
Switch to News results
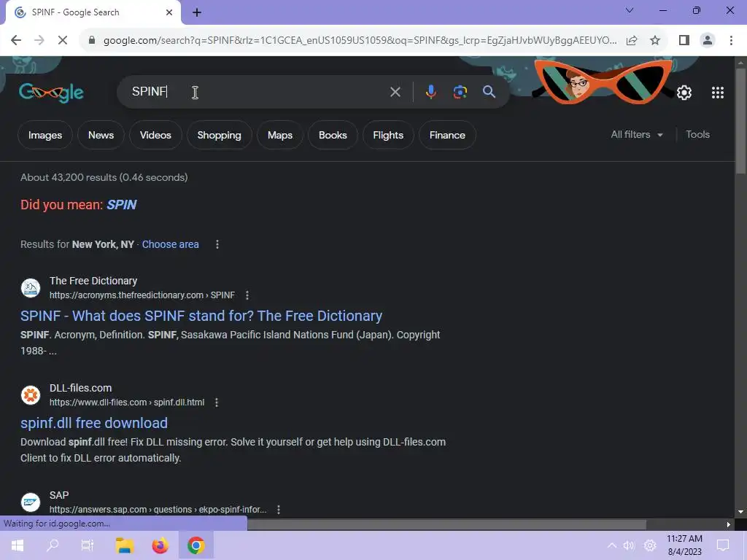[101, 135]
